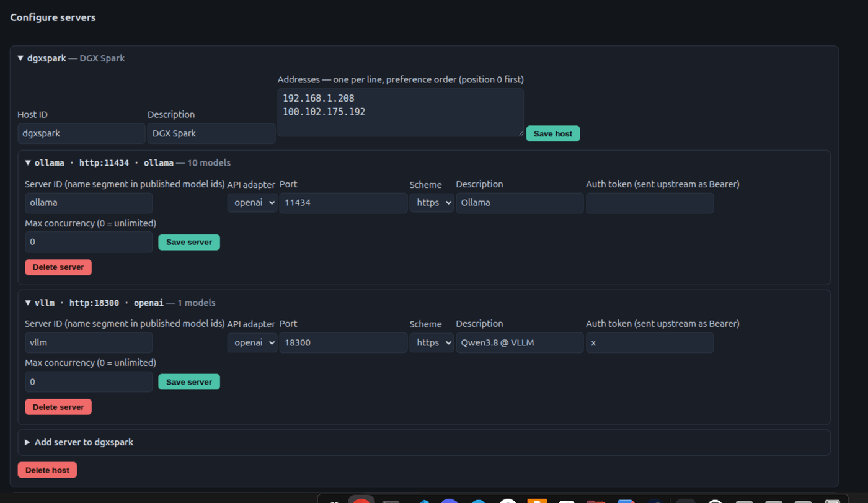Delete the vllm server
Screen dimensions: 868x503
click(x=58, y=407)
